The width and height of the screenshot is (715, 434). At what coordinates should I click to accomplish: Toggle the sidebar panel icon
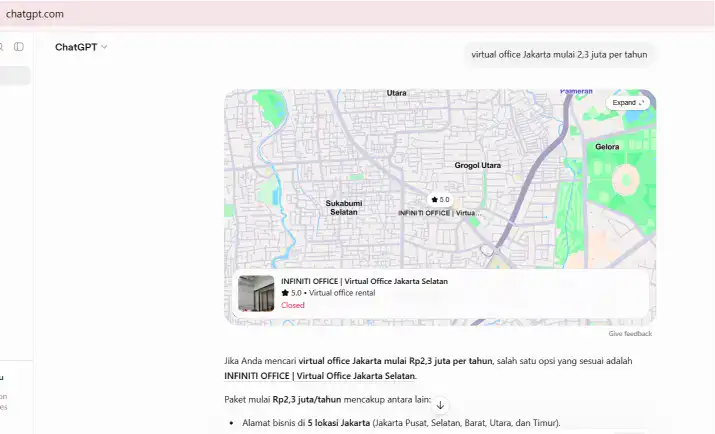point(19,46)
